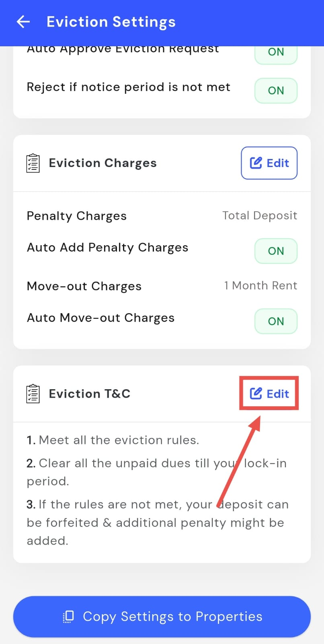324x644 pixels.
Task: Toggle Auto Approve Eviction Request switch
Action: 276,53
